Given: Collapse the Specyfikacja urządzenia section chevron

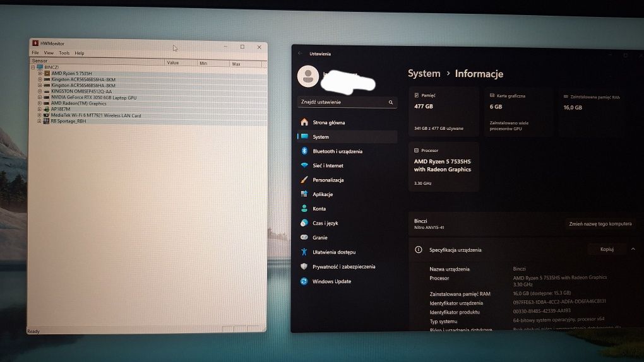Looking at the screenshot, I should [633, 249].
